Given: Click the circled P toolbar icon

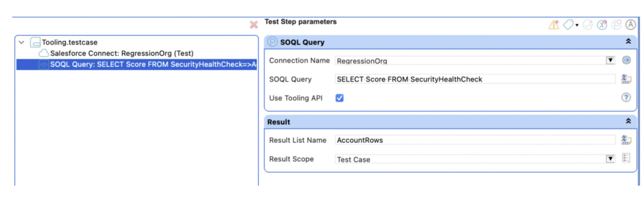Looking at the screenshot, I should pos(616,25).
